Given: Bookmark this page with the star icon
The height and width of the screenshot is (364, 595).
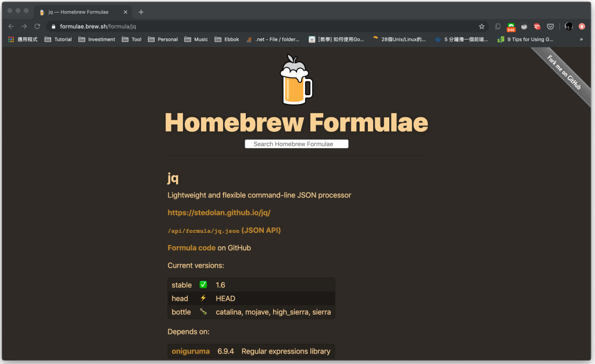Looking at the screenshot, I should (482, 26).
